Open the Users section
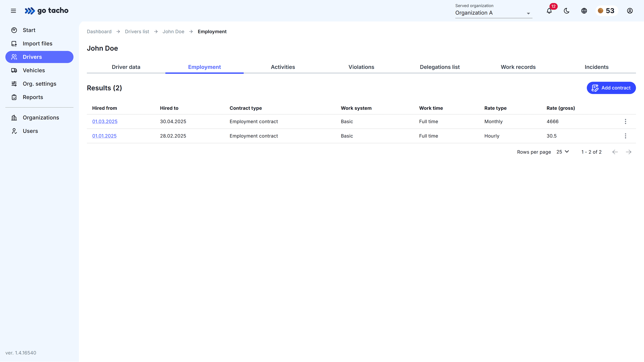Image resolution: width=644 pixels, height=362 pixels. 30,131
